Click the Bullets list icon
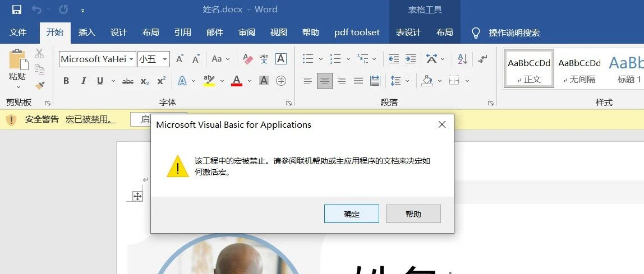 308,59
